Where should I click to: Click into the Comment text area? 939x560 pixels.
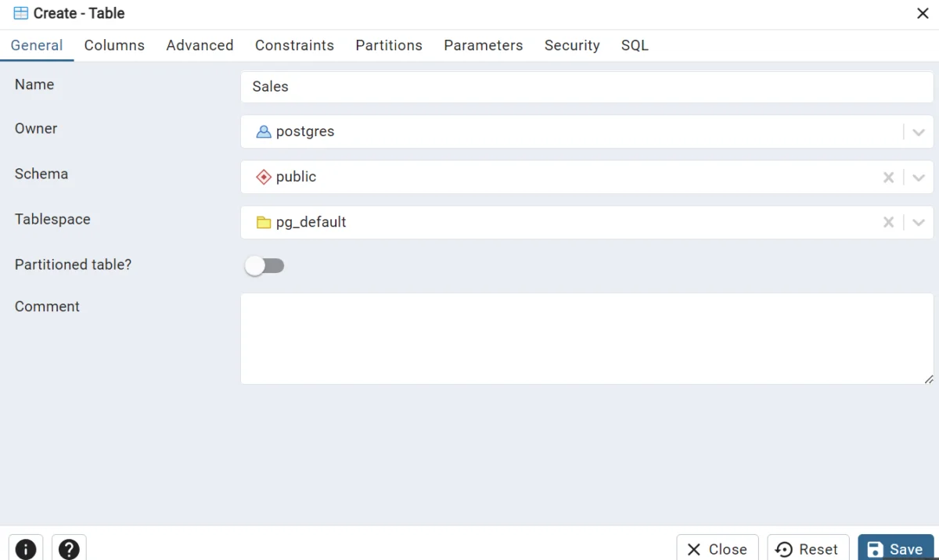coord(587,339)
